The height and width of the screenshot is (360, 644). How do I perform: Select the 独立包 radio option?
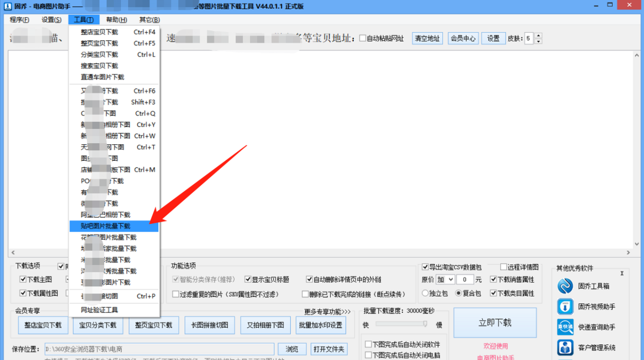425,293
